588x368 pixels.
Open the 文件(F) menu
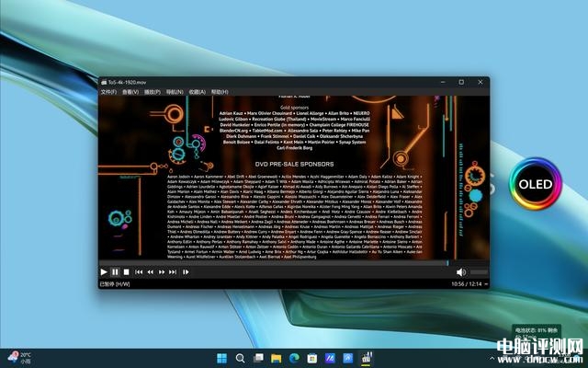pyautogui.click(x=108, y=92)
